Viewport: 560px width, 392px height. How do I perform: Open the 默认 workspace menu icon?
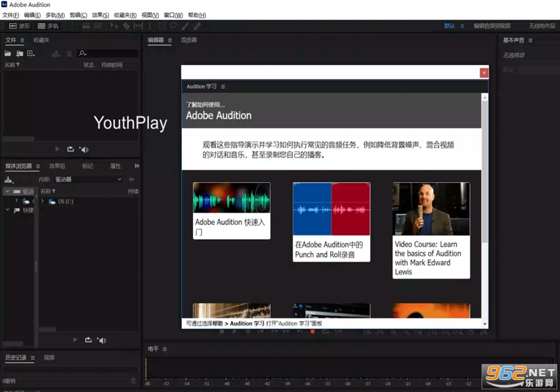click(x=462, y=26)
